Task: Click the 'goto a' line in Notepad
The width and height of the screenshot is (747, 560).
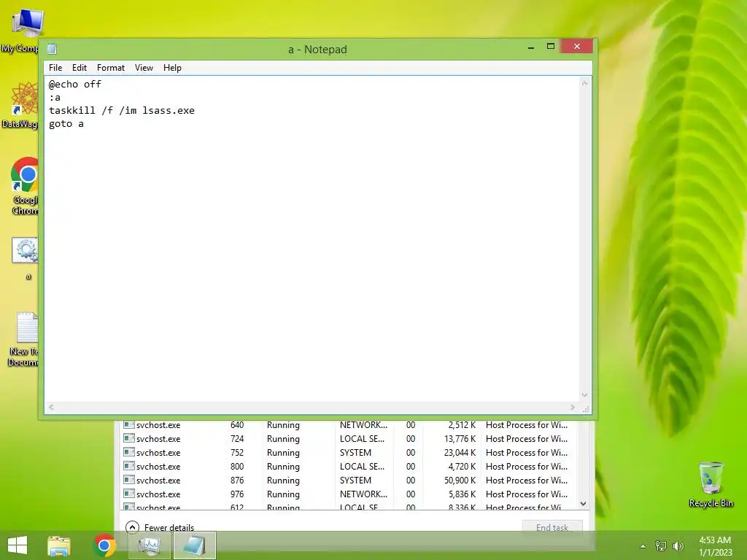Action: click(x=66, y=124)
